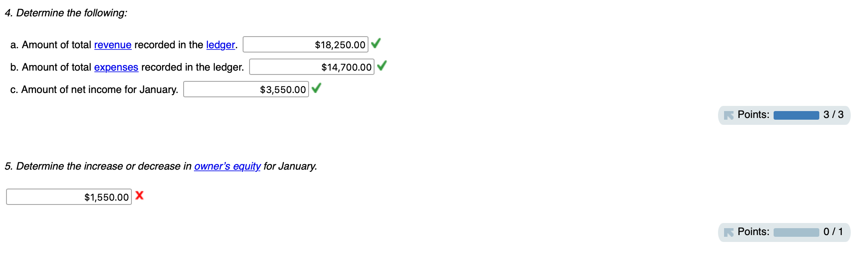This screenshot has width=868, height=254.
Task: Open the revenue hyperlink
Action: click(x=112, y=45)
